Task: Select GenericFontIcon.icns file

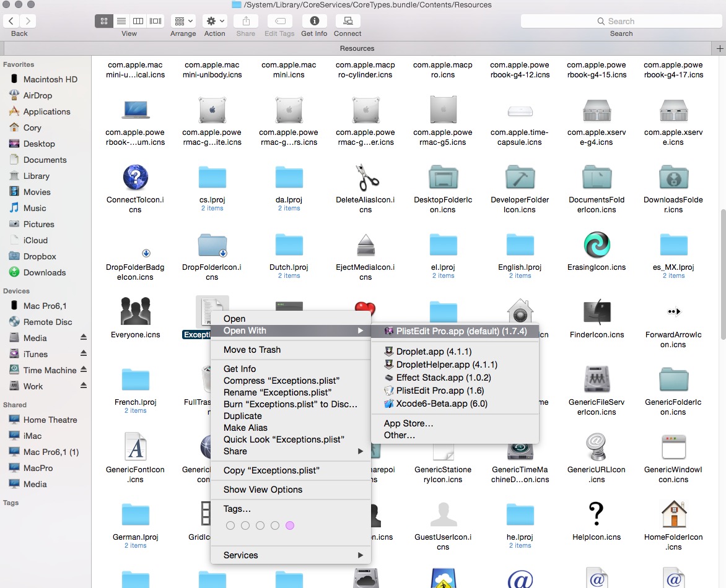Action: click(x=135, y=446)
